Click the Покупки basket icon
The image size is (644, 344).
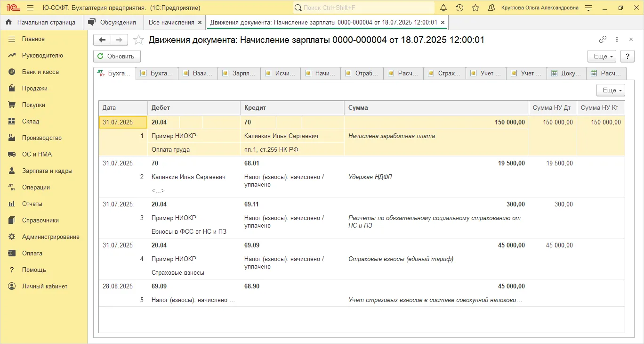(12, 105)
